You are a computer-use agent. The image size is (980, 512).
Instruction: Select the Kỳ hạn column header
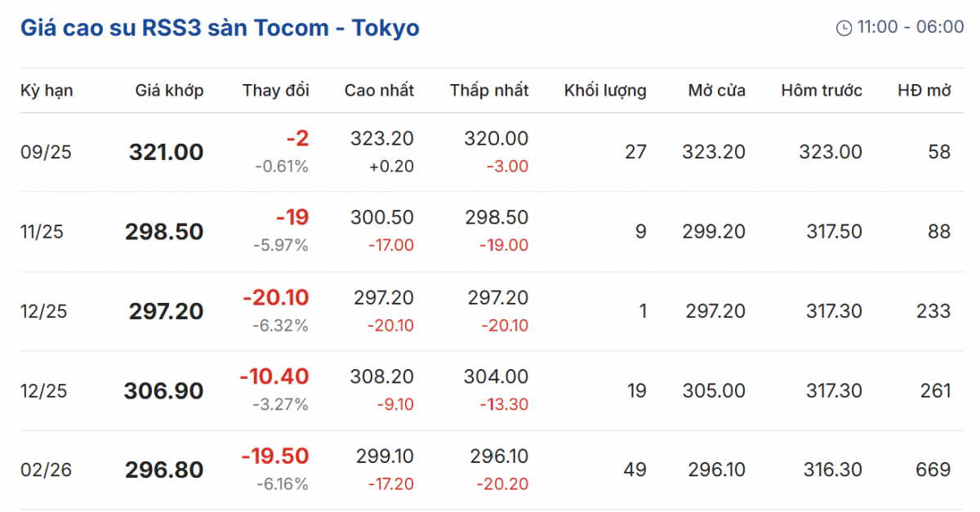point(47,91)
